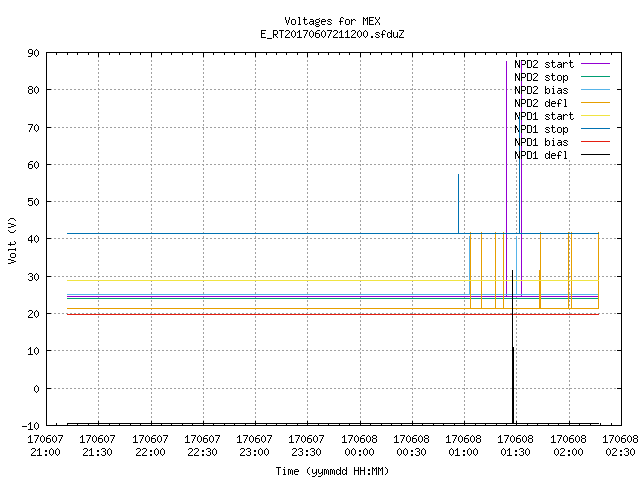Image resolution: width=640 pixels, height=480 pixels.
Task: Click the 'NPD1 defl' legend label
Action: coord(541,156)
